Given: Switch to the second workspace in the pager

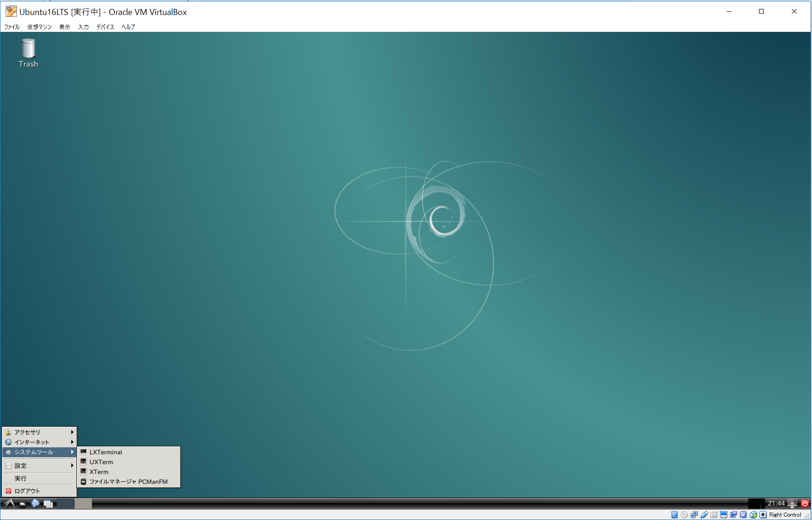Looking at the screenshot, I should pos(83,503).
